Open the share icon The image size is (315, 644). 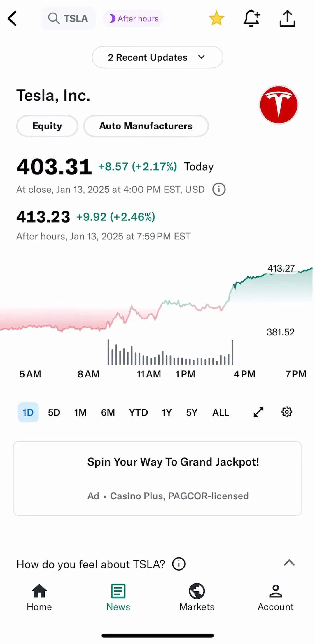tap(287, 18)
